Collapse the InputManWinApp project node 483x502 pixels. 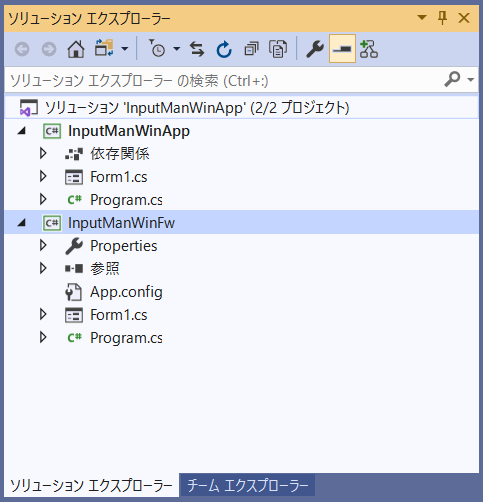point(22,131)
